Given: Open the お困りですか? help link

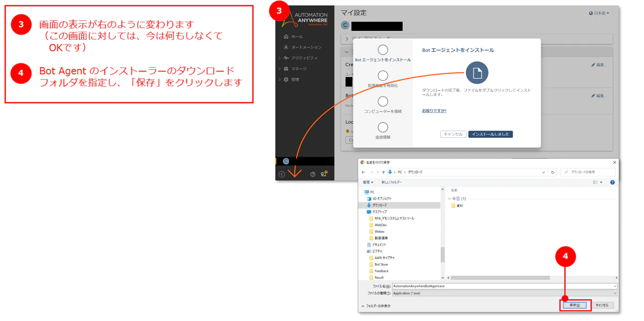Looking at the screenshot, I should pyautogui.click(x=434, y=111).
